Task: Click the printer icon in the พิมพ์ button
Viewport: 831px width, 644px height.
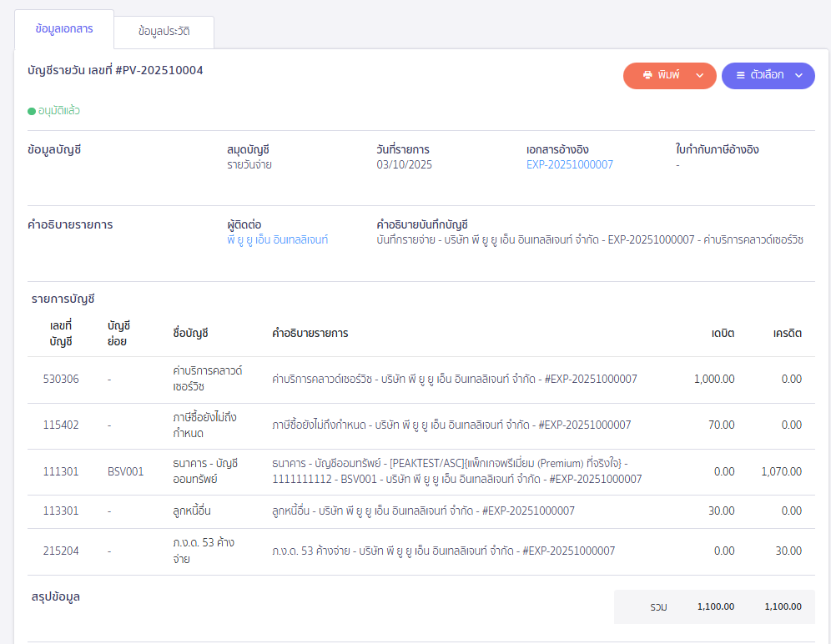Action: [x=647, y=75]
